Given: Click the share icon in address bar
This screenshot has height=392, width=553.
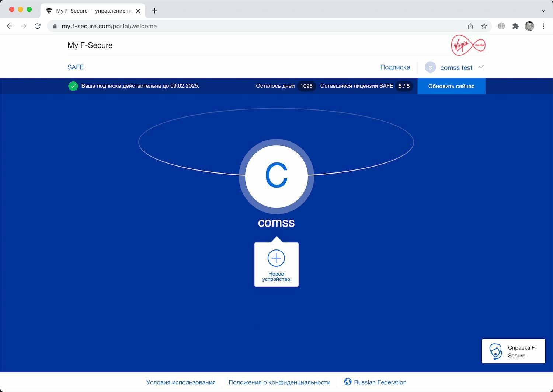Looking at the screenshot, I should coord(470,26).
